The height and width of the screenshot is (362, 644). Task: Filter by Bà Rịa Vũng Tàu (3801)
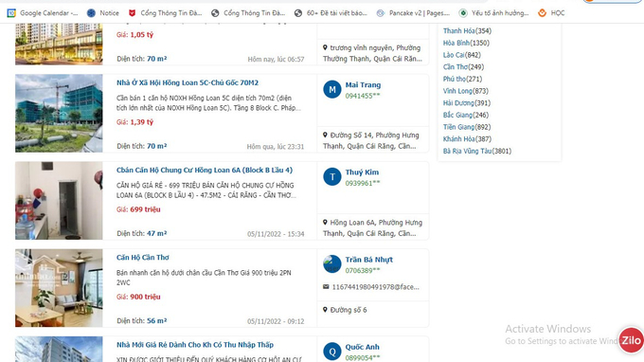coord(477,152)
